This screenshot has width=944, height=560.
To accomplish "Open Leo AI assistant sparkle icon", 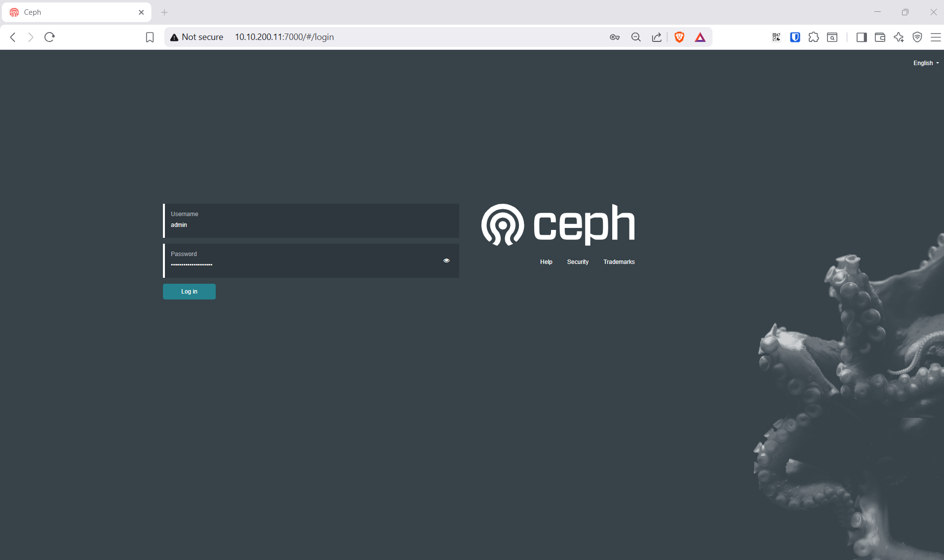I will coord(899,37).
